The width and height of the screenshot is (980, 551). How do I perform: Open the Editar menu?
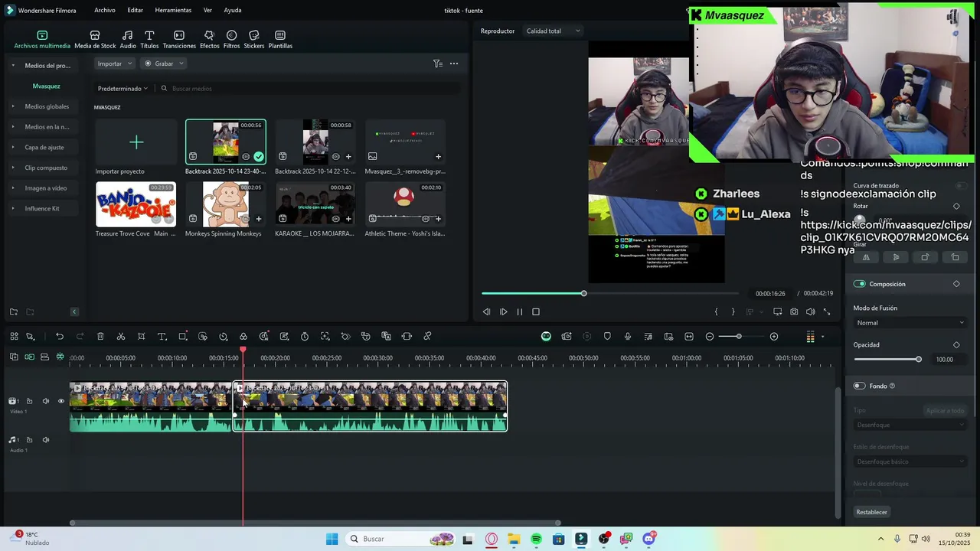(x=136, y=10)
